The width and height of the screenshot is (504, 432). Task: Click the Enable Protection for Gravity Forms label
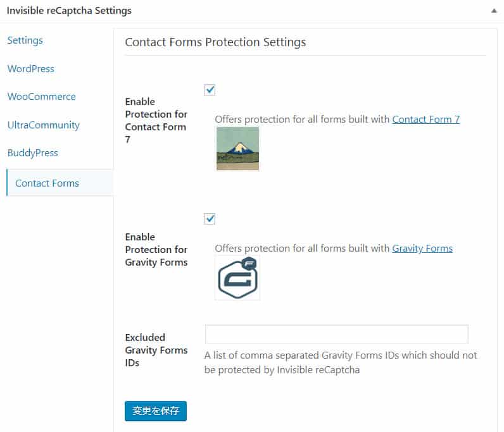[x=156, y=249]
